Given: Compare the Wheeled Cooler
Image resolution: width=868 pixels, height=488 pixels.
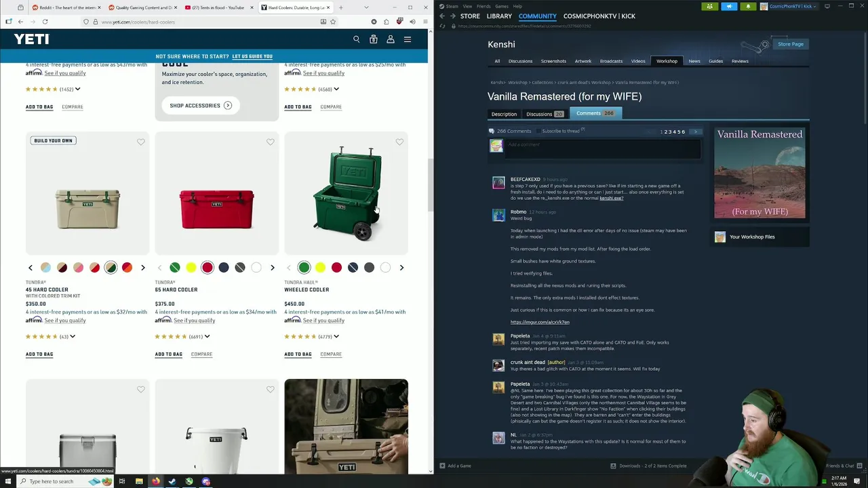Looking at the screenshot, I should (331, 354).
